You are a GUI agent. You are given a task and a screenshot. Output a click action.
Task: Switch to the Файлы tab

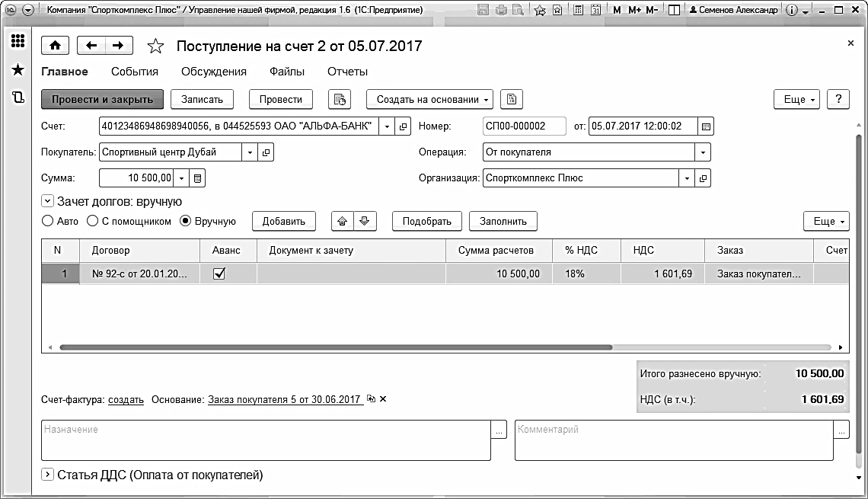pos(287,72)
